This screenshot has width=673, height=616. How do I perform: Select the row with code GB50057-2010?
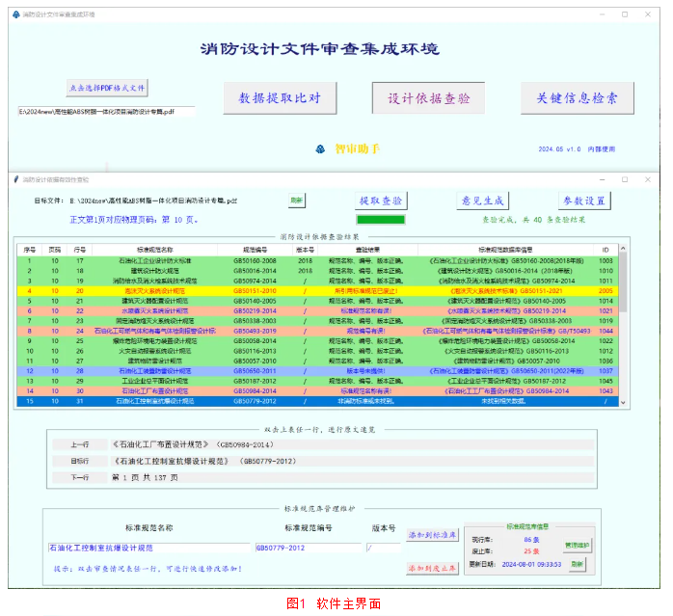[x=317, y=361]
